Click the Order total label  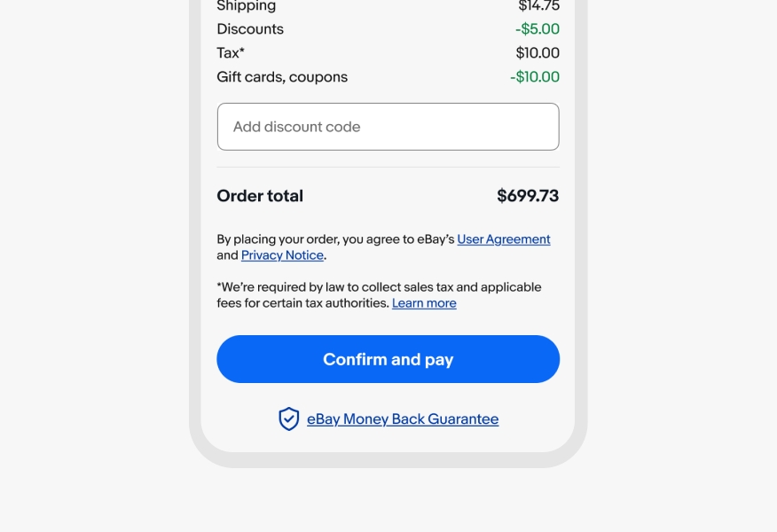tap(259, 196)
